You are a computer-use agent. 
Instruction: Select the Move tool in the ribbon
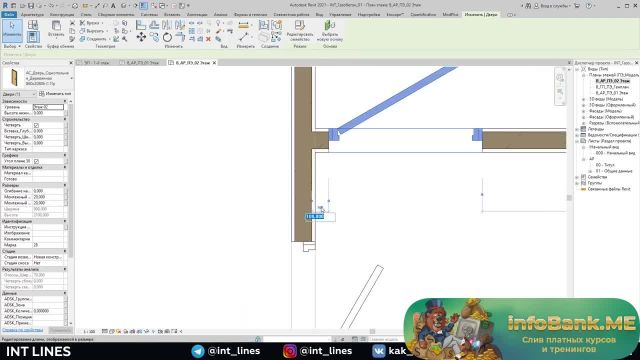coord(141,38)
